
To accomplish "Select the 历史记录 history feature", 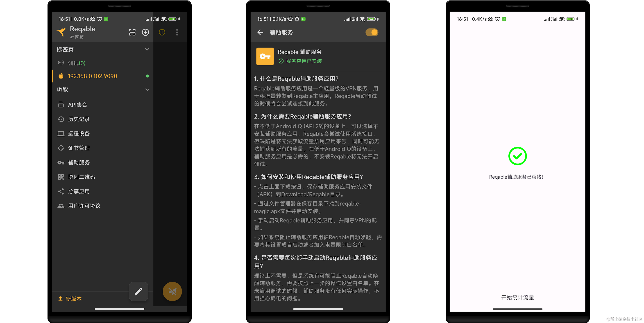I will [x=79, y=119].
